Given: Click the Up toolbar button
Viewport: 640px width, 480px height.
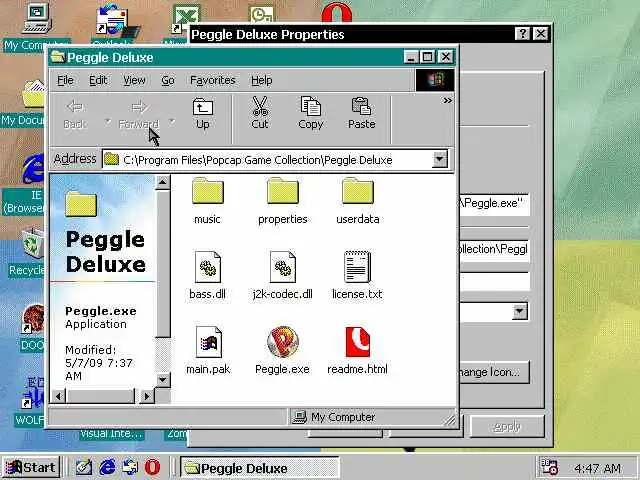Looking at the screenshot, I should tap(203, 113).
